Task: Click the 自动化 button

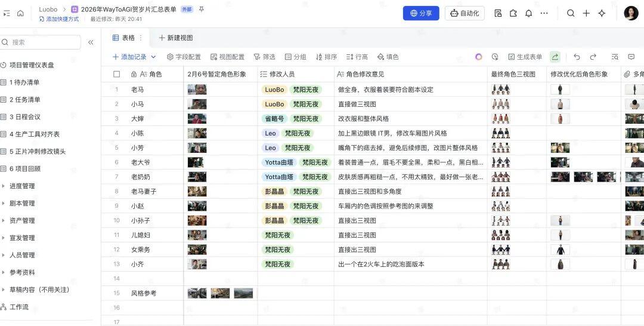Action: point(465,13)
